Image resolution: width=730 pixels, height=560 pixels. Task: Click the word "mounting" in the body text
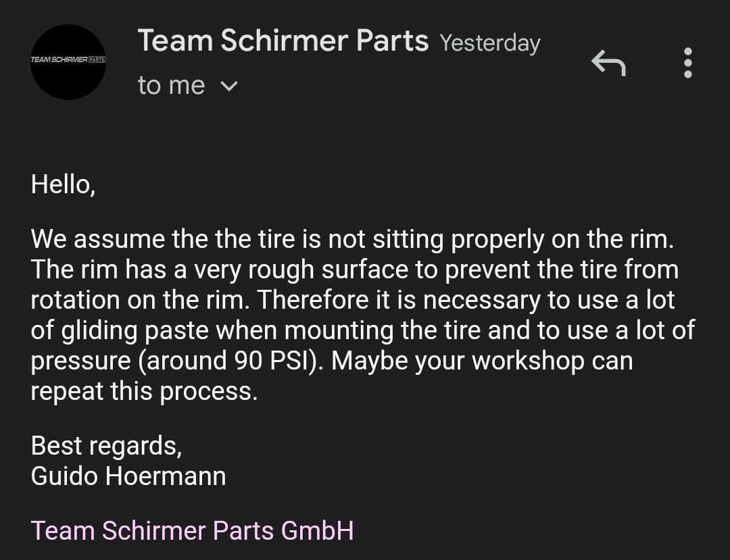coord(339,330)
